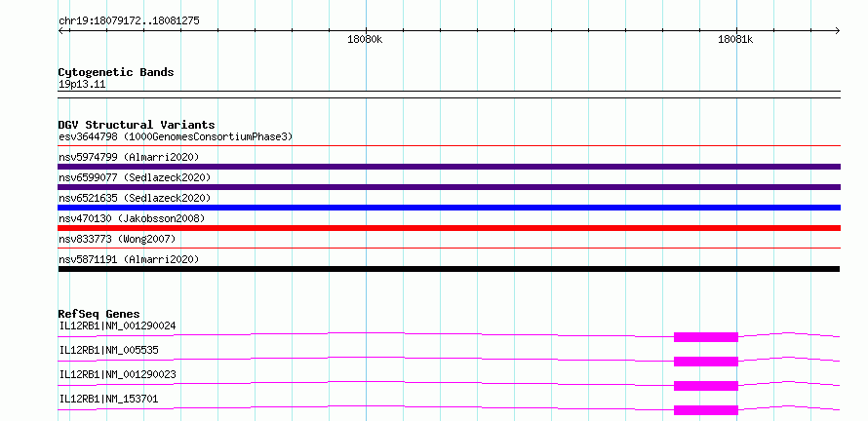Image resolution: width=868 pixels, height=421 pixels.
Task: Click the nsv470130 (Jakobsson2008) label
Action: 132,218
